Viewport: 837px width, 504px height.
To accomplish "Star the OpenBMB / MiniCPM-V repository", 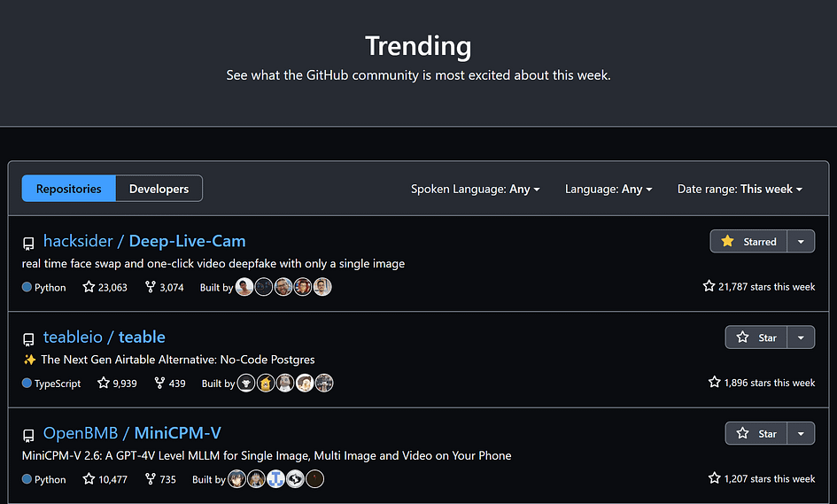I will pos(756,433).
